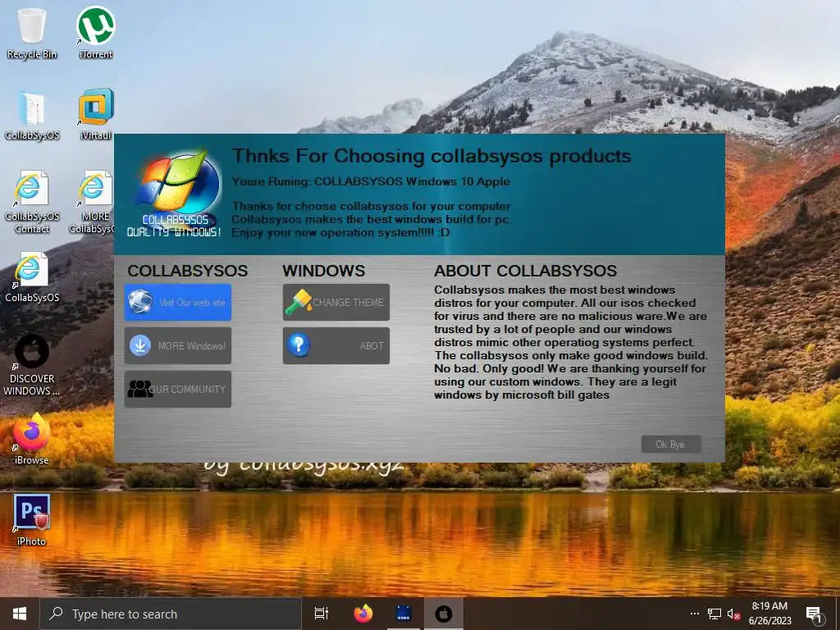The width and height of the screenshot is (840, 630).
Task: Show hidden system tray icons
Action: pyautogui.click(x=694, y=614)
